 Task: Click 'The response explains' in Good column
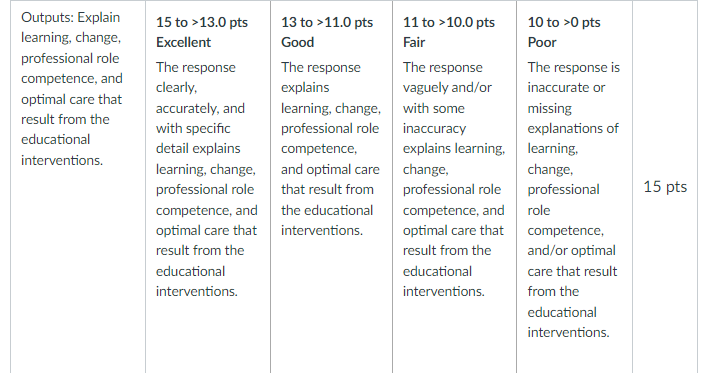[321, 77]
